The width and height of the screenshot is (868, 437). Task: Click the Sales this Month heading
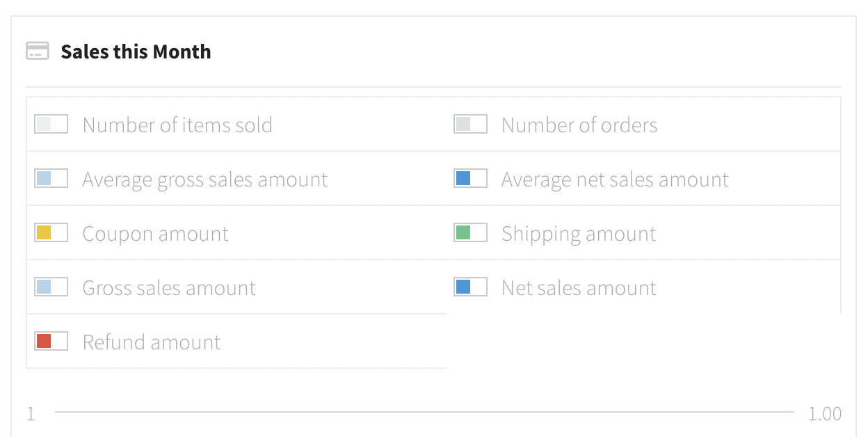coord(136,51)
